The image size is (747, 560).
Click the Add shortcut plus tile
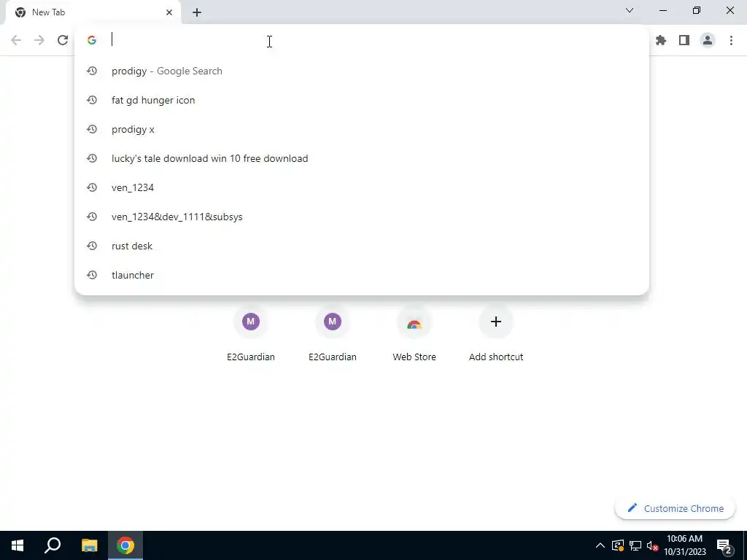(x=496, y=333)
